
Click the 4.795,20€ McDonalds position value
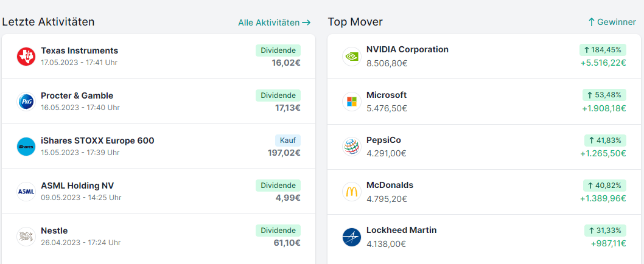coord(387,199)
